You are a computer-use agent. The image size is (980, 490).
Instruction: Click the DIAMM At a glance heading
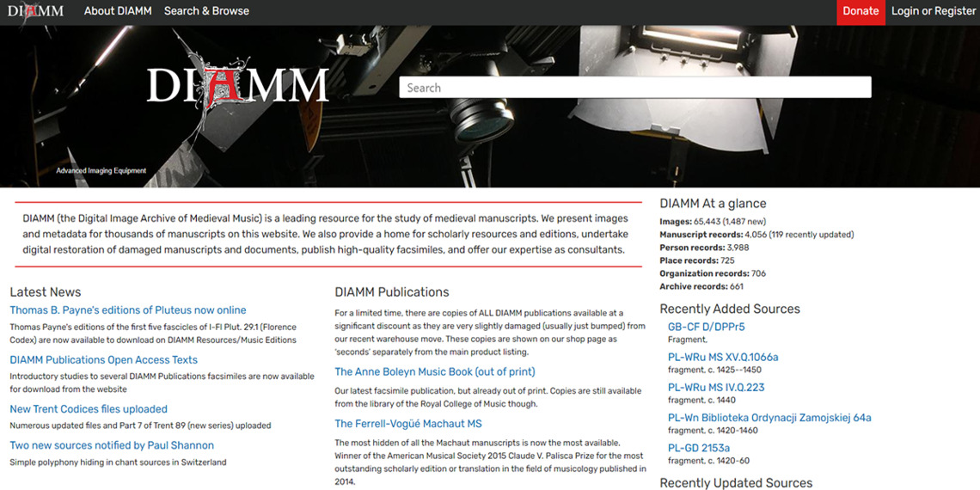[x=714, y=203]
